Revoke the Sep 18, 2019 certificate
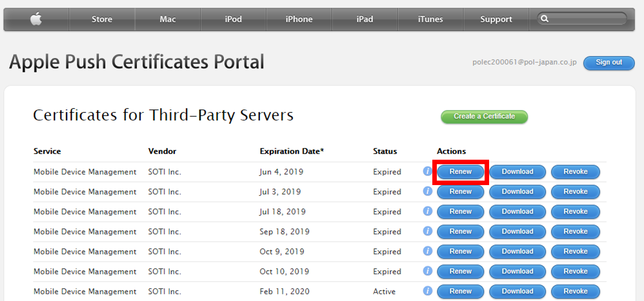 click(575, 231)
